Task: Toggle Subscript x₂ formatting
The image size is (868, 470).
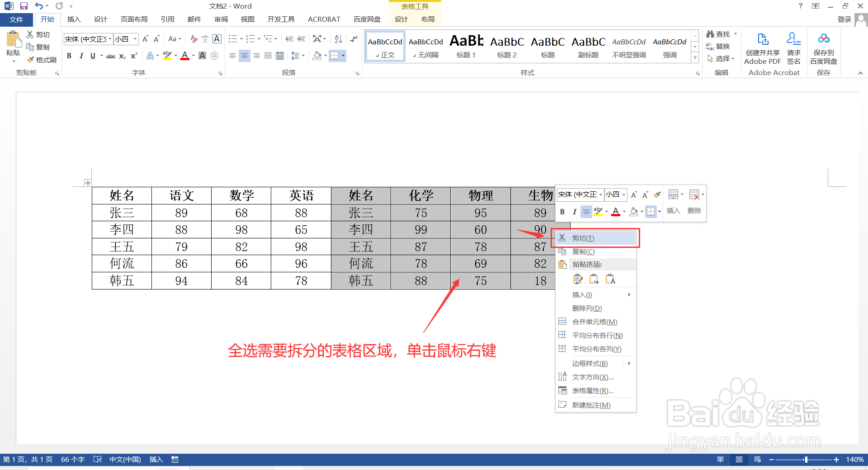Action: pyautogui.click(x=123, y=56)
